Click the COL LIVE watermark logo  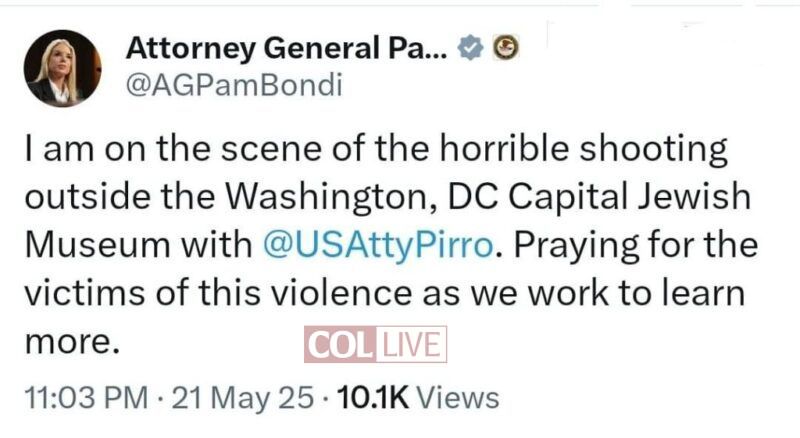point(375,345)
